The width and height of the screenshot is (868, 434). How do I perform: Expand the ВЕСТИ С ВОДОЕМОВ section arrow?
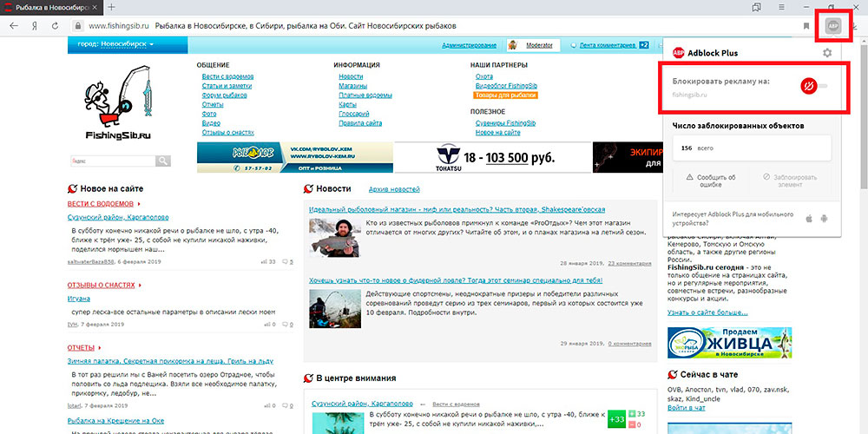point(140,203)
